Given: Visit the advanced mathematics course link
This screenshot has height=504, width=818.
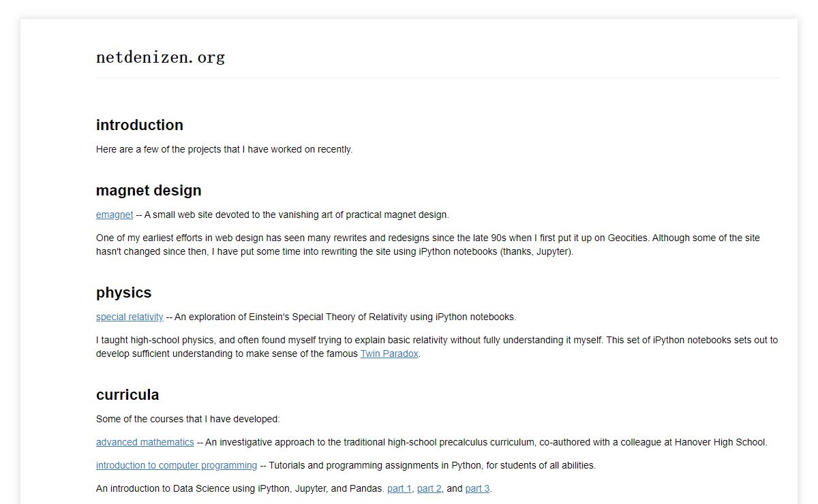Looking at the screenshot, I should click(x=145, y=442).
